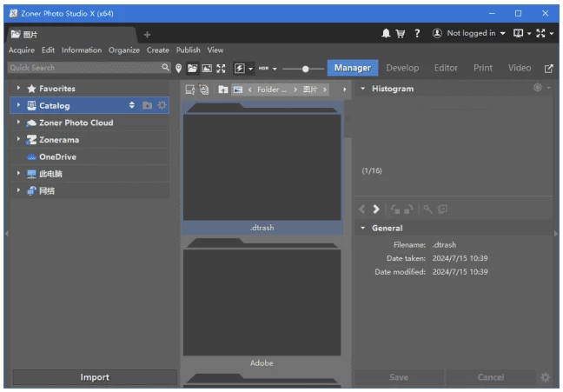Open the Not logged in account dropdown
Viewport: 563px width, 392px height.
[469, 33]
